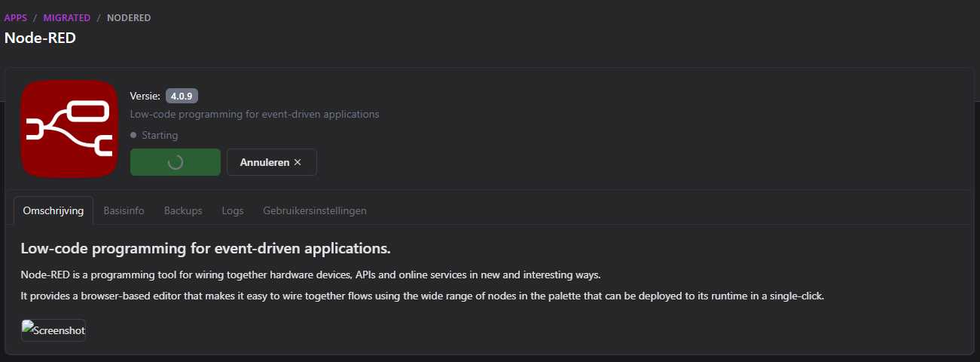Click the paragraph starting 'Node-RED is a programming tool'
Image resolution: width=980 pixels, height=362 pixels.
[311, 274]
